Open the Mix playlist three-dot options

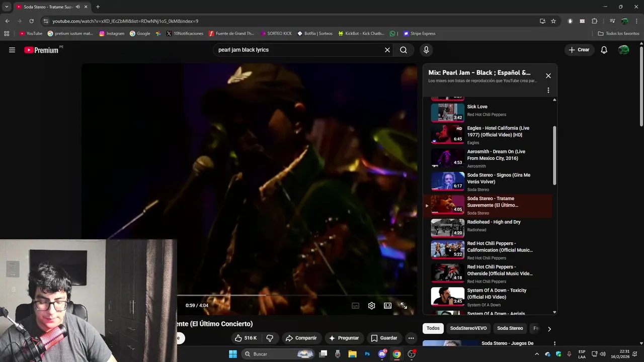[548, 90]
